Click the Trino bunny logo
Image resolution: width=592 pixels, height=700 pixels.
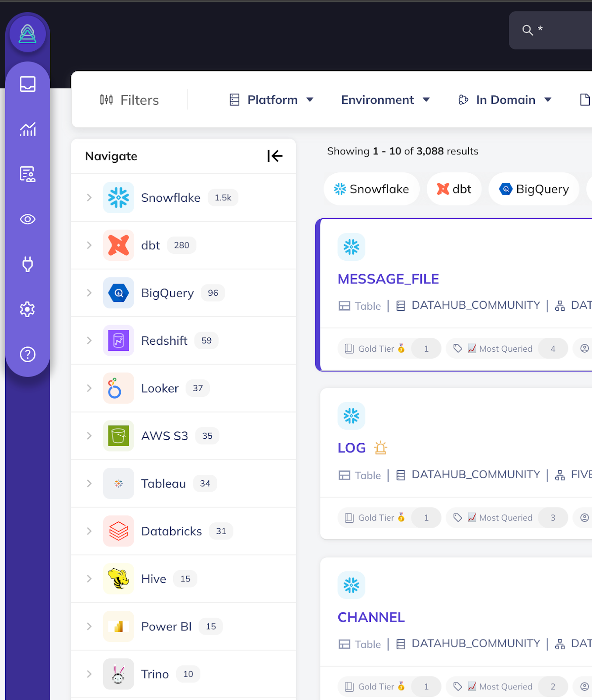coord(118,674)
